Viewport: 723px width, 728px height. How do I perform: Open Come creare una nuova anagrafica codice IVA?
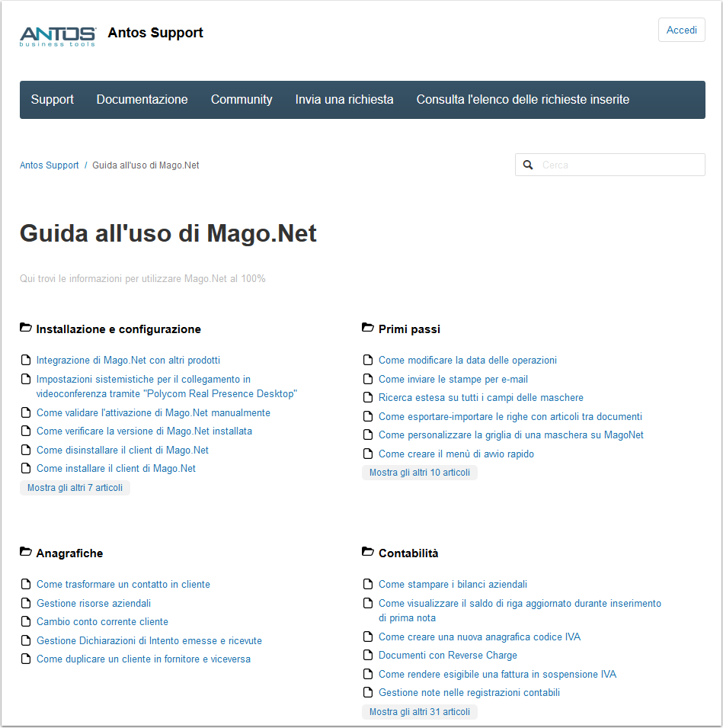point(479,637)
